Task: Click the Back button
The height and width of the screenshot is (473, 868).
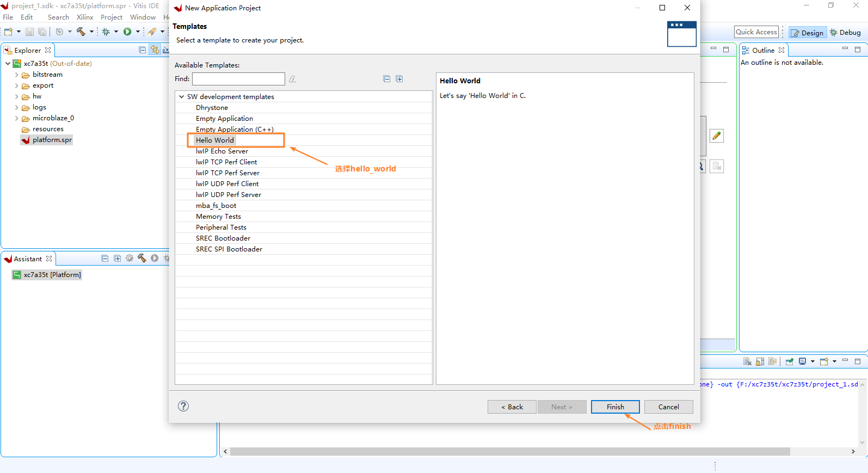Action: click(512, 407)
